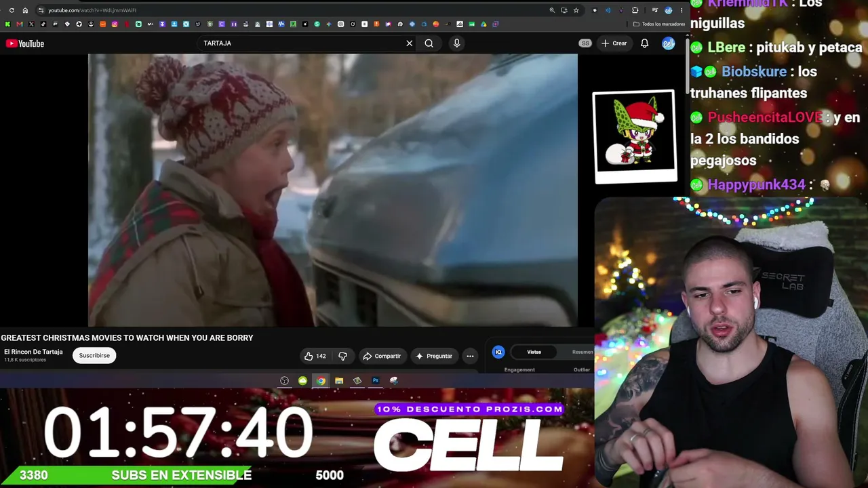This screenshot has width=868, height=488.
Task: Open Photoshop from the taskbar
Action: coord(376,381)
